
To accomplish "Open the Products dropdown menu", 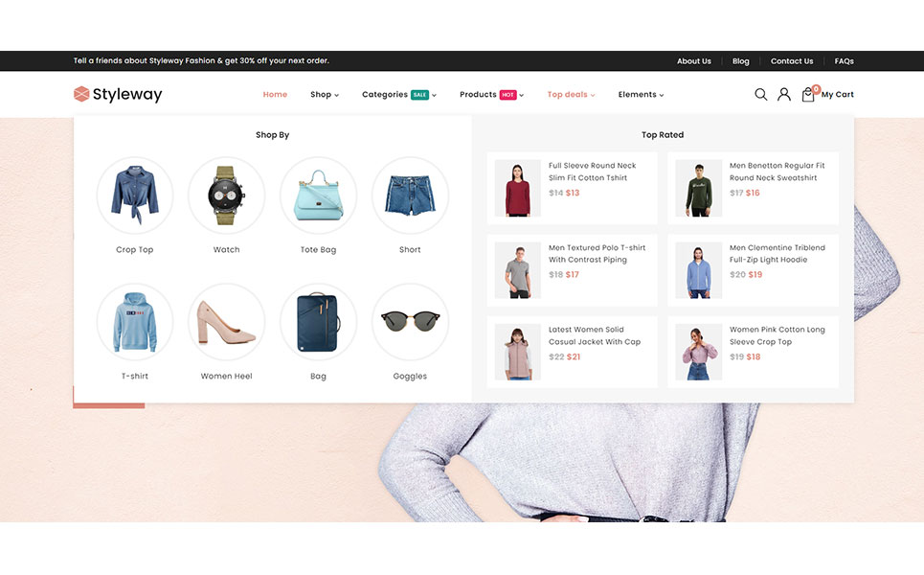I will point(491,95).
